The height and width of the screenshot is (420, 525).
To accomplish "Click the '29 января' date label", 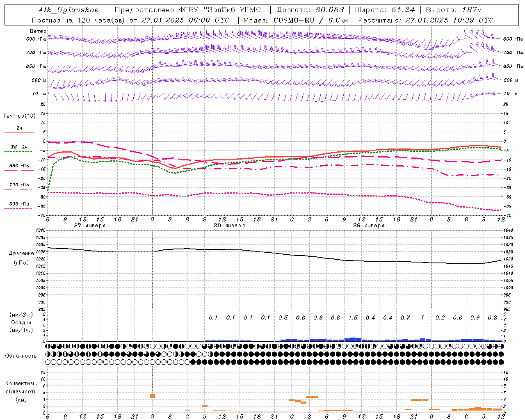I will pos(369,226).
